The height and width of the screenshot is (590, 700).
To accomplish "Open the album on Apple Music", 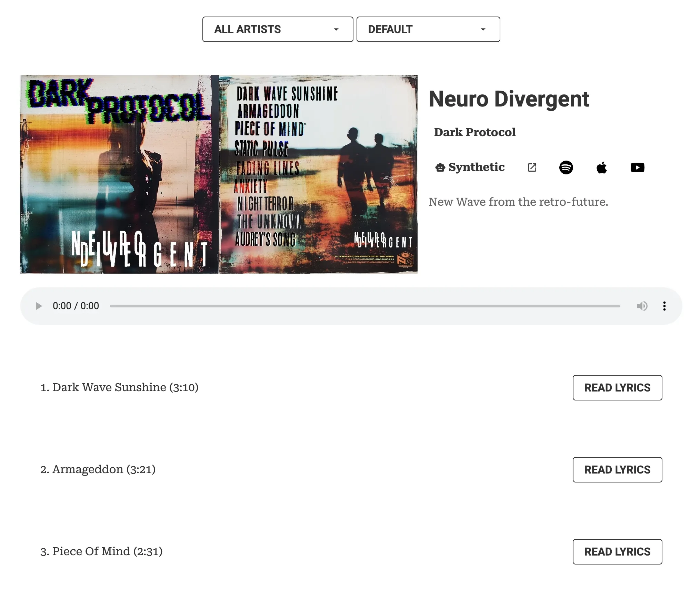I will coord(602,167).
